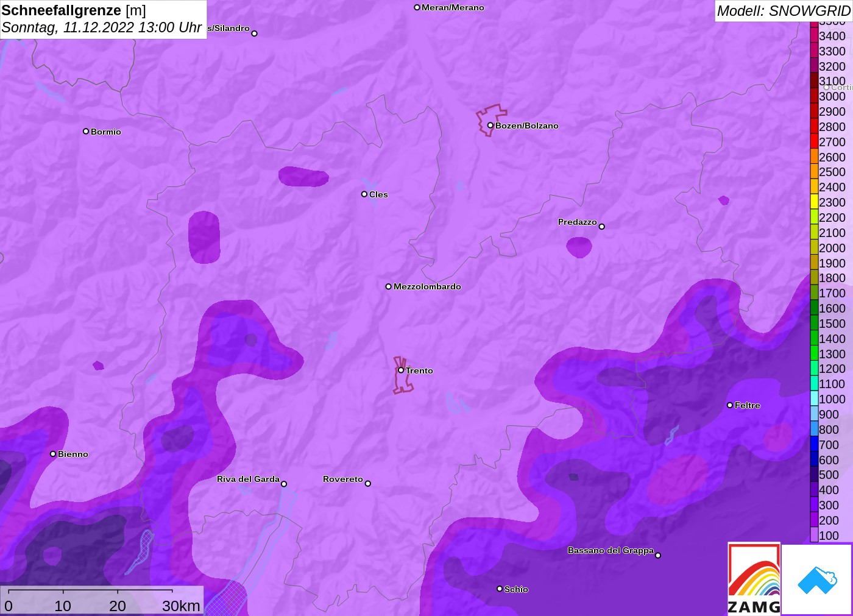This screenshot has width=853, height=616.
Task: Select the Trento city marker
Action: click(401, 370)
